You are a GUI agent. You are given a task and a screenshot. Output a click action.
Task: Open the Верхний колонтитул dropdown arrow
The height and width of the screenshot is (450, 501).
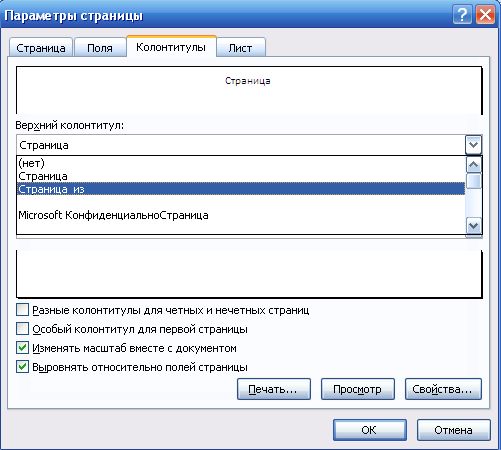pyautogui.click(x=473, y=145)
